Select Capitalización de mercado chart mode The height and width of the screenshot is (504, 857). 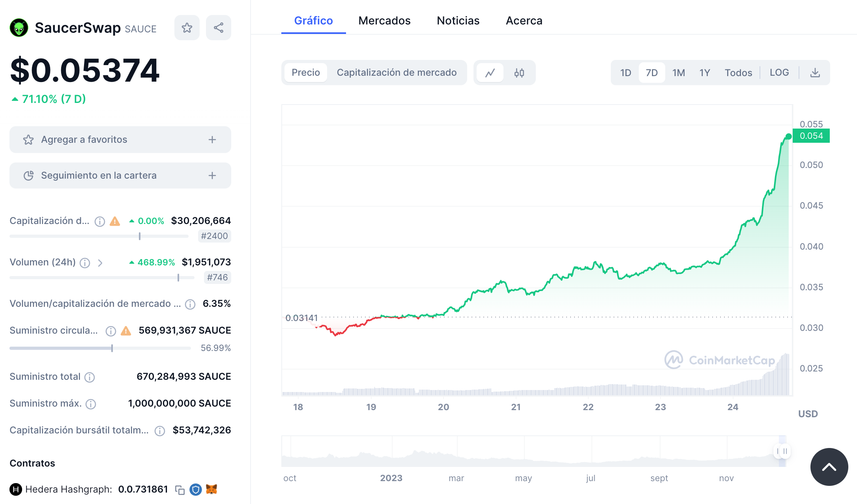click(x=397, y=73)
